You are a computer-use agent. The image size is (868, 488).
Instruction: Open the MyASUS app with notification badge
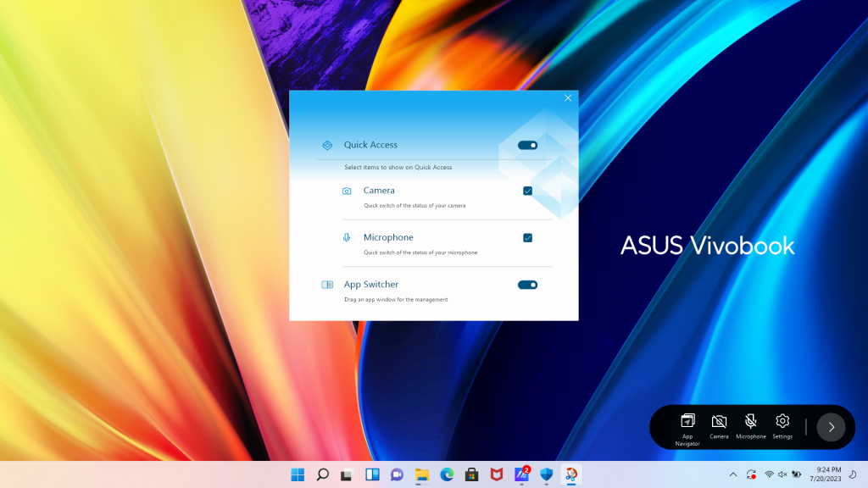coord(521,474)
